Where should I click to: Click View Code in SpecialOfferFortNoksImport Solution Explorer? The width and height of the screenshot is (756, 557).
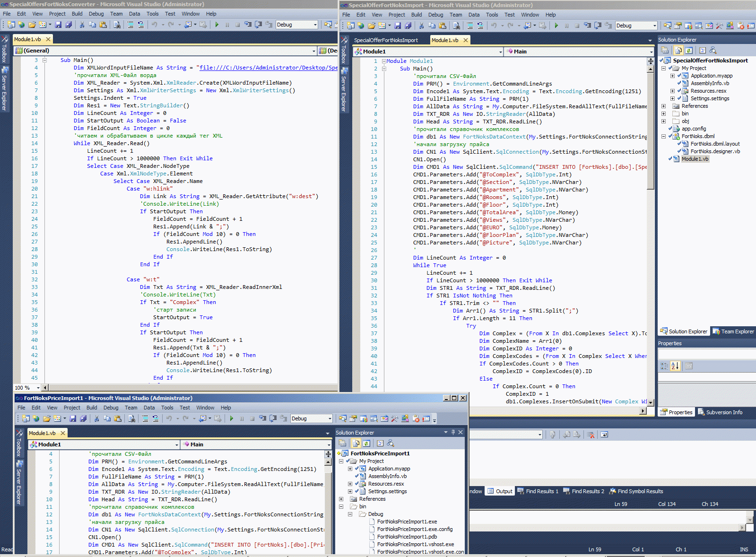tap(703, 50)
